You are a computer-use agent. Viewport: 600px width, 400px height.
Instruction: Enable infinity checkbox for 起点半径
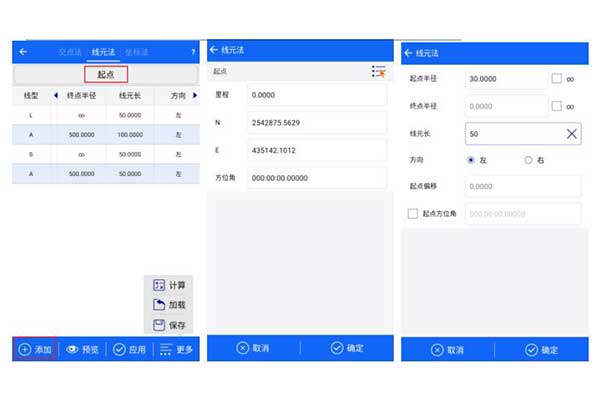tap(556, 79)
